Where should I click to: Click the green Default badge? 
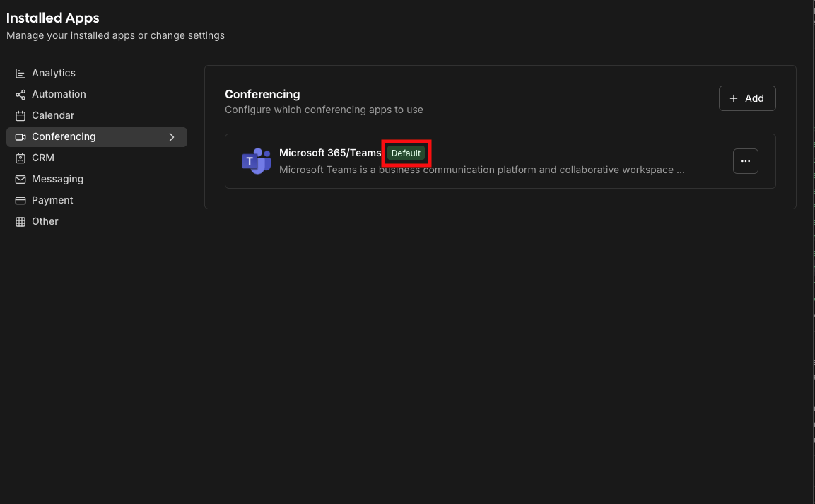pos(406,153)
